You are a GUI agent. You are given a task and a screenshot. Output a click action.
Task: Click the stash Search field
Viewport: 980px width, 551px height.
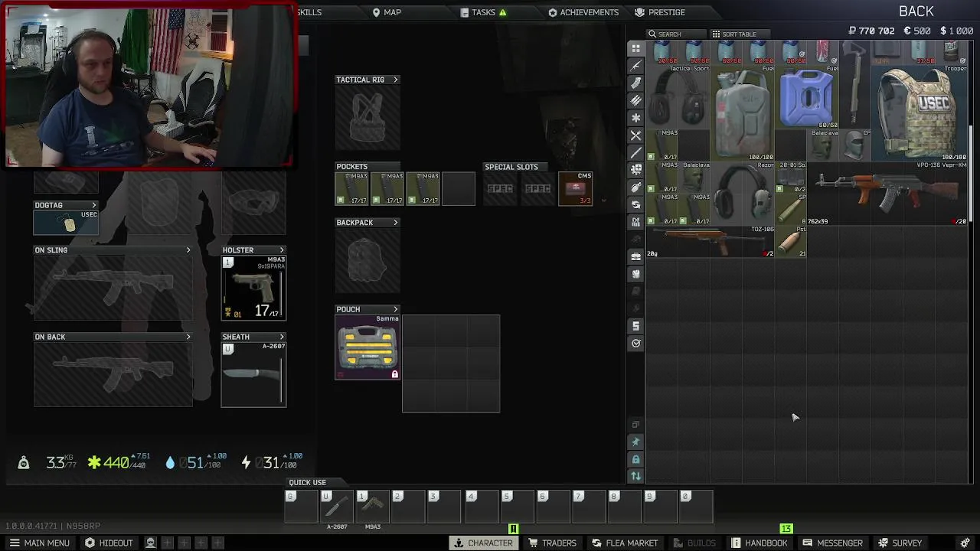pyautogui.click(x=677, y=34)
